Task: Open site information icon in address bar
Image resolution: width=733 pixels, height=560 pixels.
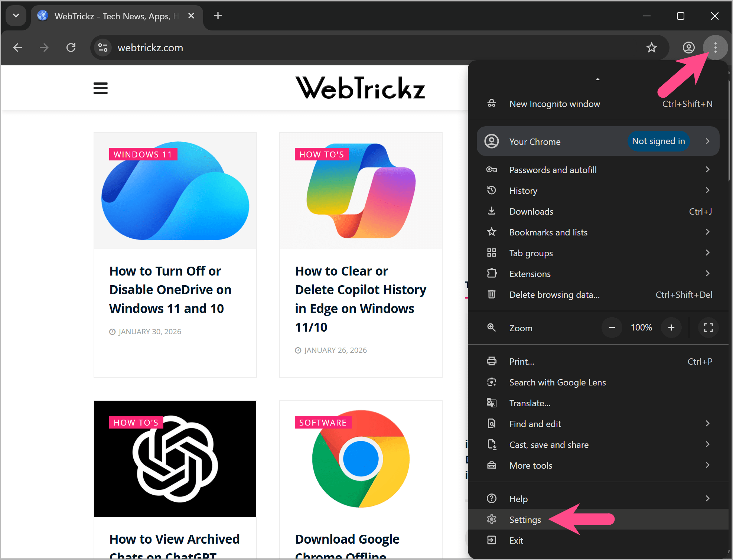Action: (x=103, y=48)
